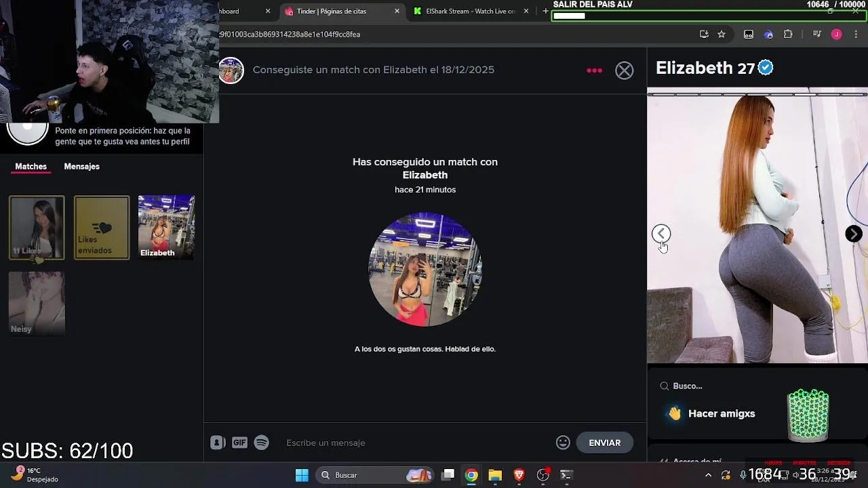Viewport: 868px width, 488px height.
Task: Open the GIF picker
Action: 239,443
